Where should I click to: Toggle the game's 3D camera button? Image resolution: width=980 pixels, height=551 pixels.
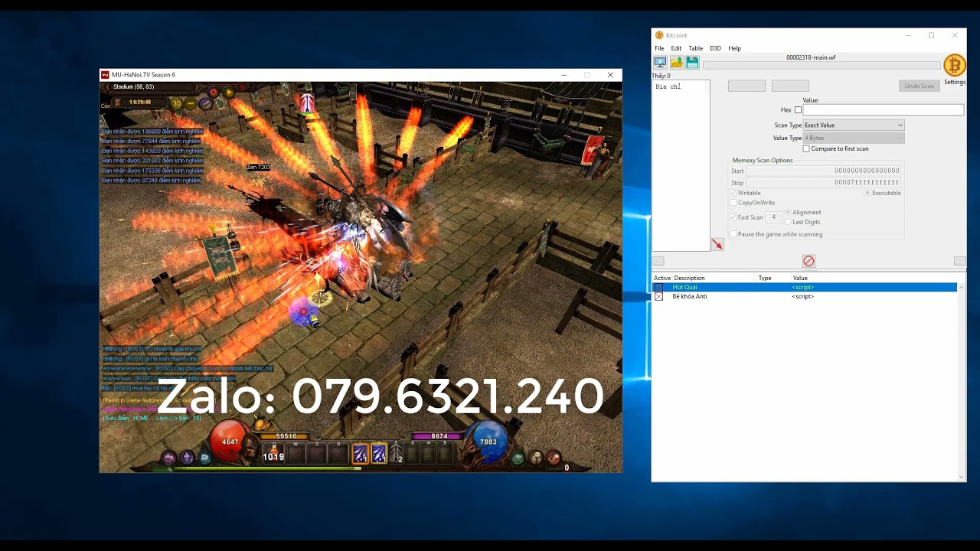177,103
